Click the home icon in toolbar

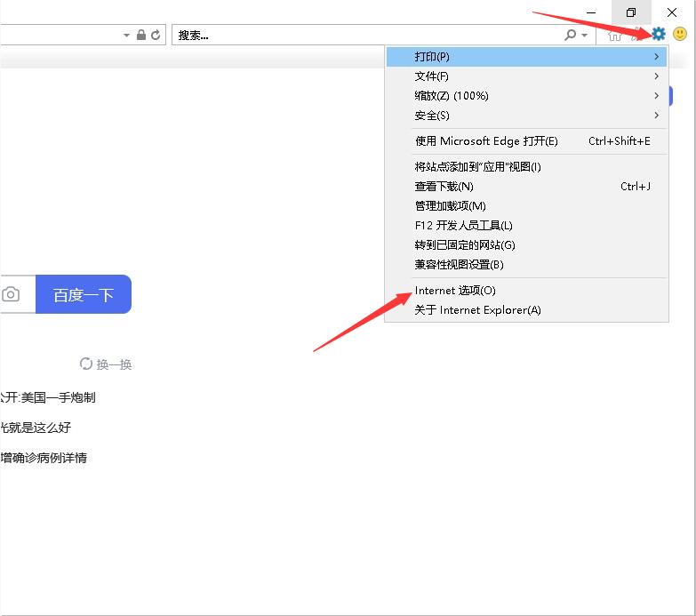(x=615, y=35)
